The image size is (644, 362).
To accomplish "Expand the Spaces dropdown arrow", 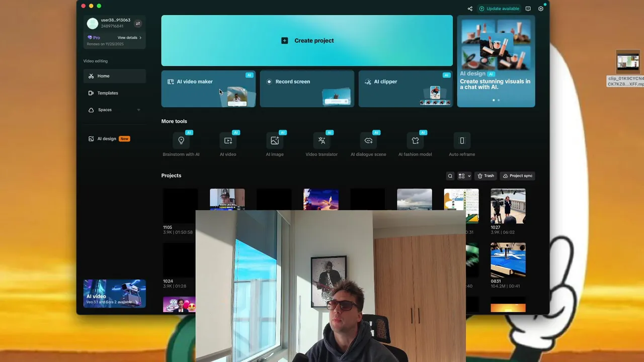I will [x=138, y=110].
